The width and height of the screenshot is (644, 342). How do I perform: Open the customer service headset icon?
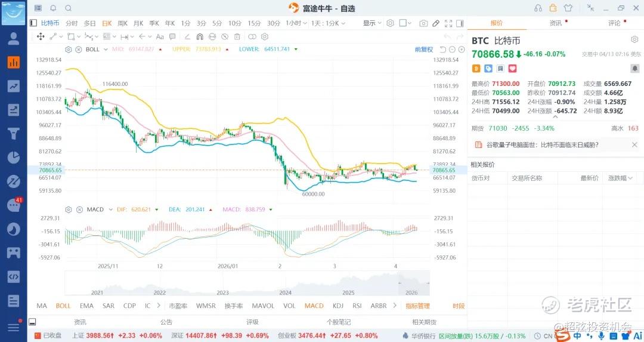(538, 8)
